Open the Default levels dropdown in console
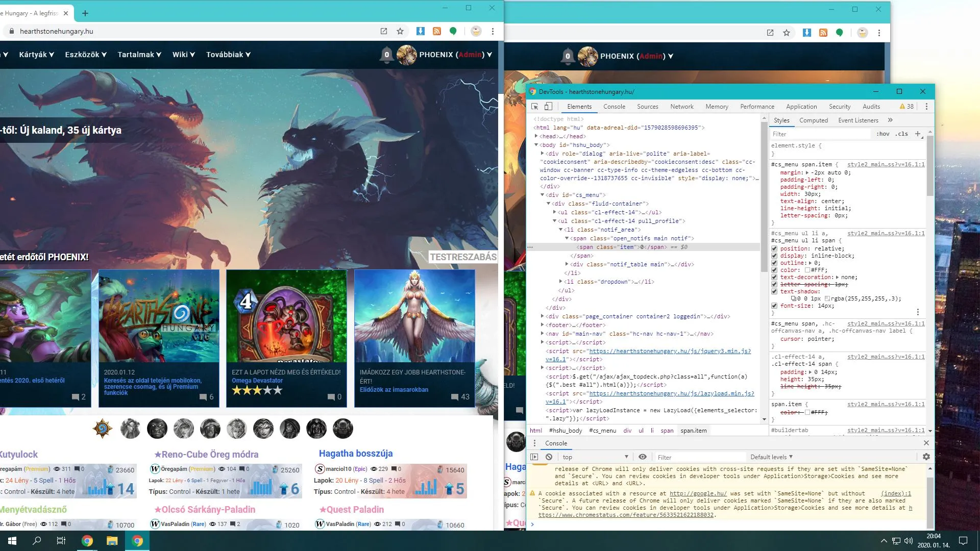Image resolution: width=980 pixels, height=551 pixels. click(771, 457)
